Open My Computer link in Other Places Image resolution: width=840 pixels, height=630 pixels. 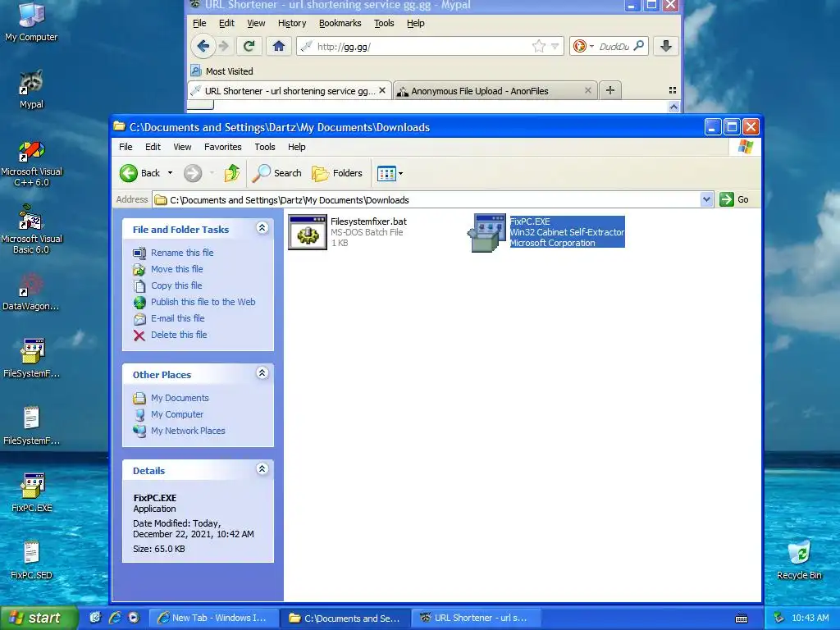[x=177, y=414]
